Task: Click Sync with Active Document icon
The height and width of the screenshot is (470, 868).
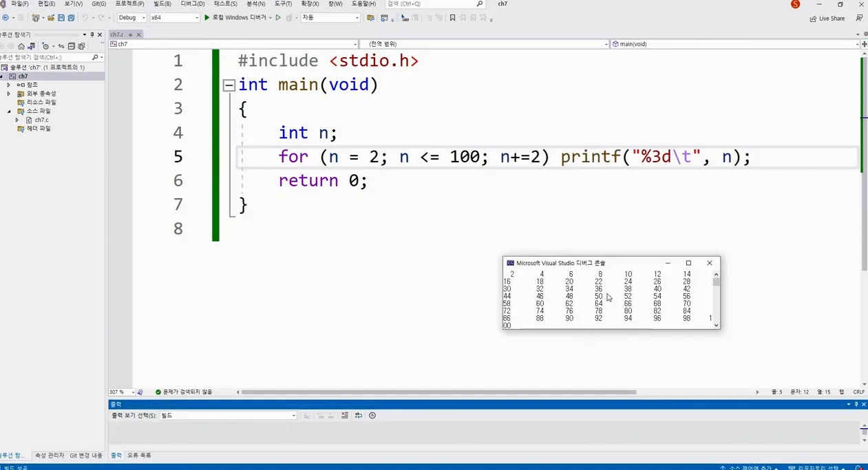Action: tap(61, 46)
